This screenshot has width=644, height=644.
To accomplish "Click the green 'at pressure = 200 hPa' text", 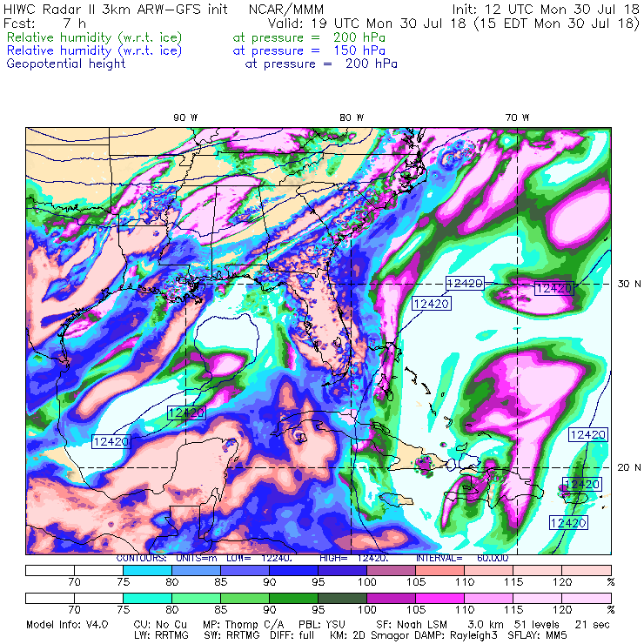I will coord(309,37).
